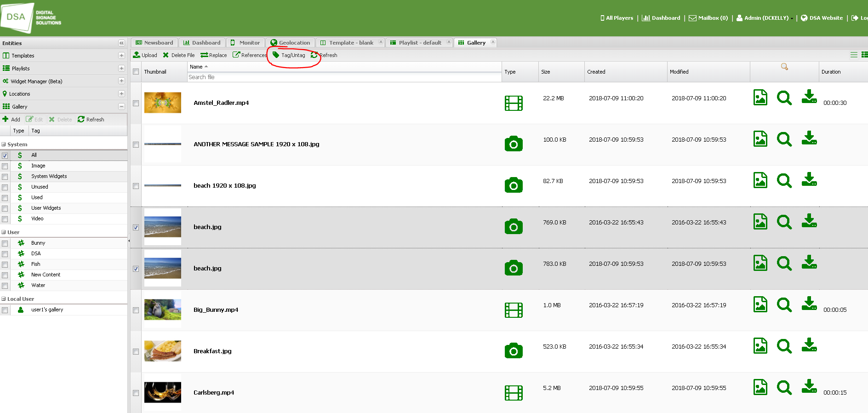Image resolution: width=868 pixels, height=413 pixels.
Task: Open the DSA Website link
Action: (x=822, y=18)
